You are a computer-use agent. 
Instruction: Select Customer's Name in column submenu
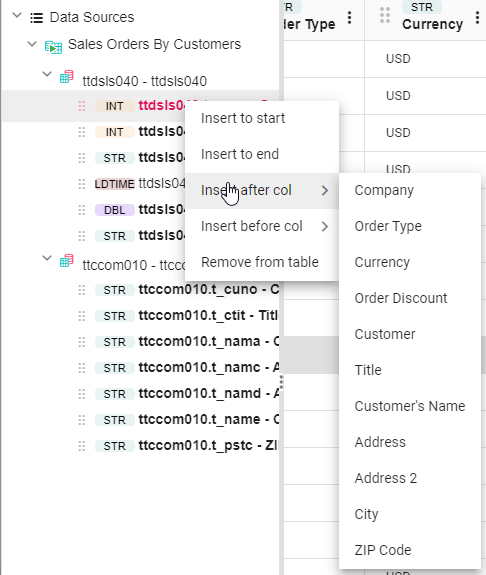[x=410, y=406]
